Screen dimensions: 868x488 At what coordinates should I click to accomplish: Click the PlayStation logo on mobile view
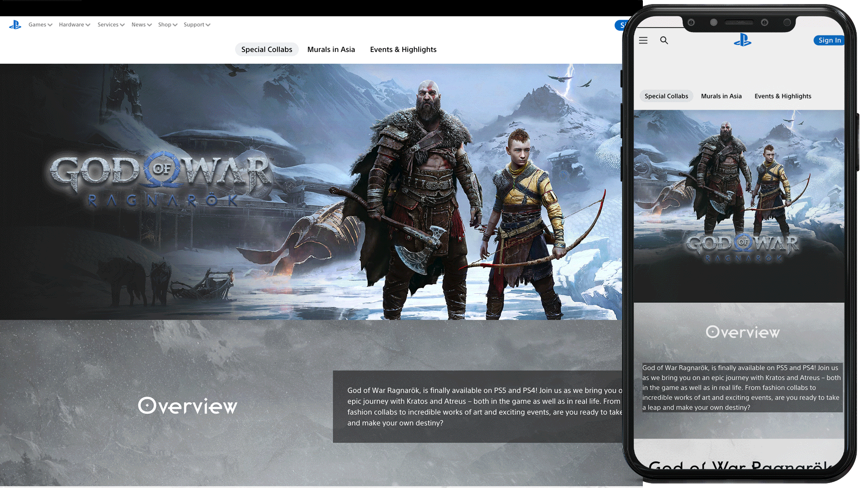click(x=742, y=40)
